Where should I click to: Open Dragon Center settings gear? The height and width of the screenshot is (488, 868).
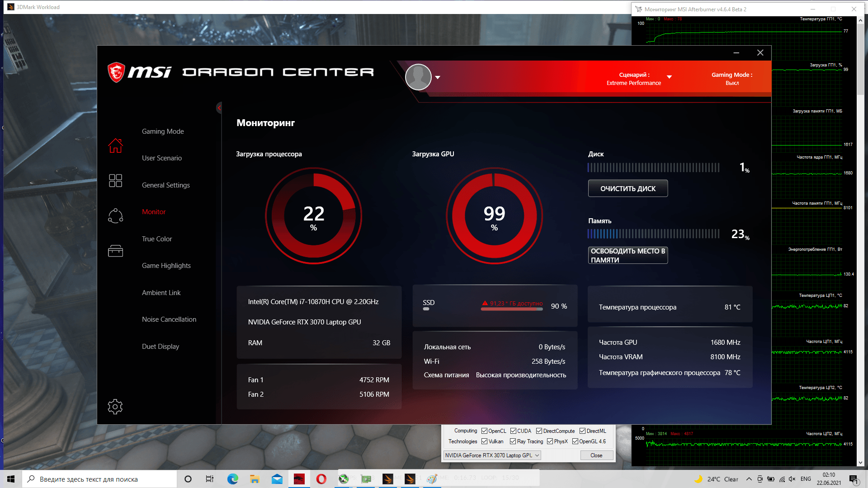[115, 407]
